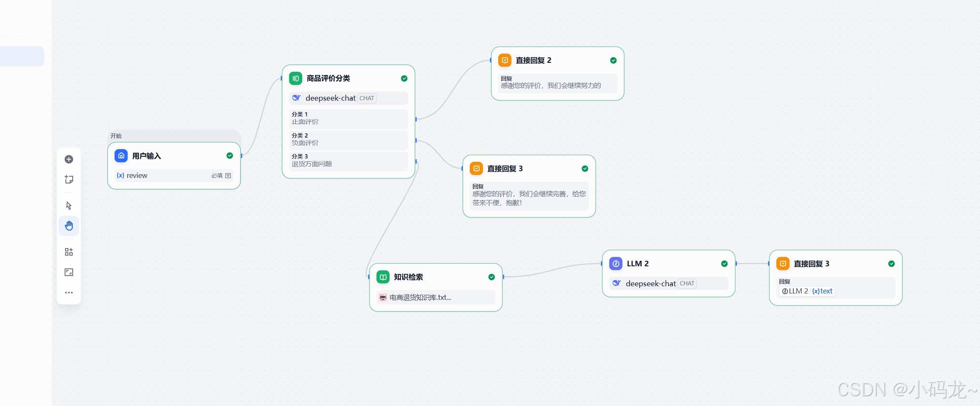980x406 pixels.
Task: Click green check status on 知识检索 node
Action: (491, 277)
